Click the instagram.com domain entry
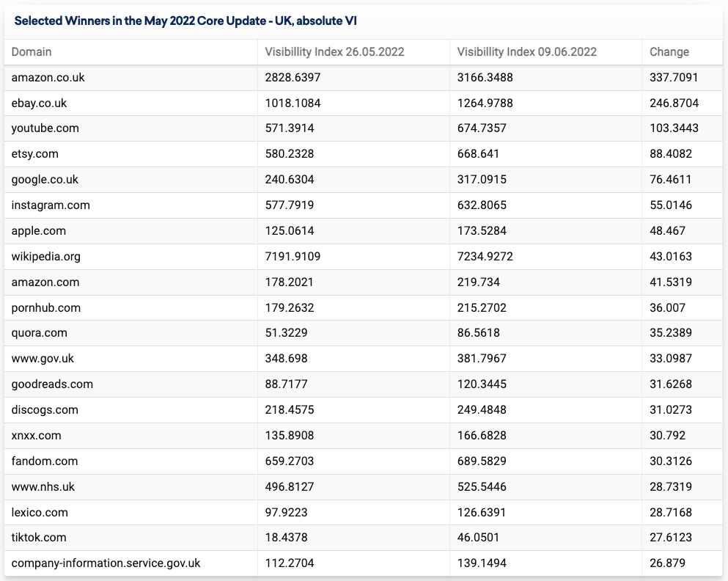 point(51,205)
